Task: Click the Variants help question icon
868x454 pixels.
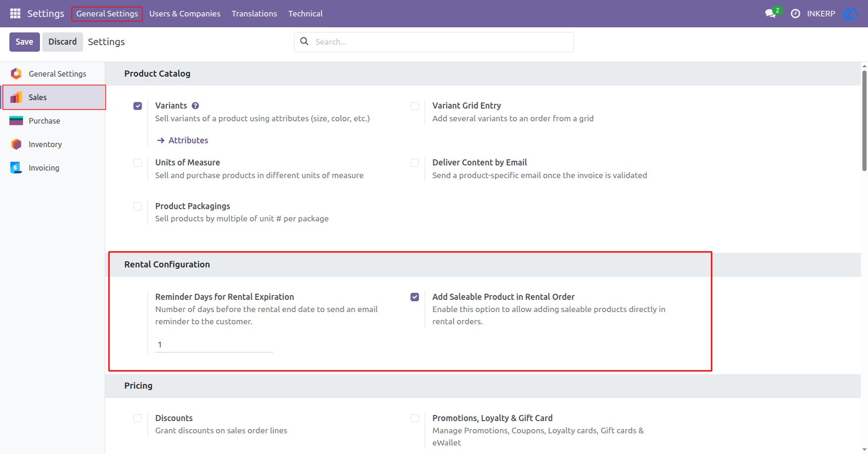Action: click(x=195, y=106)
